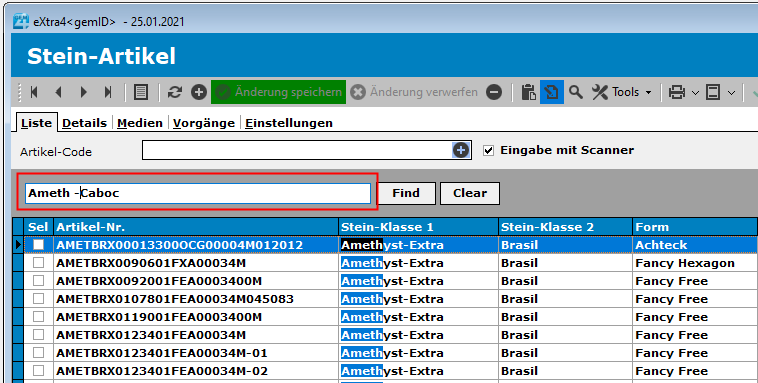This screenshot has height=383, width=758.
Task: Click the eXtra4 gemID app icon
Action: point(21,22)
